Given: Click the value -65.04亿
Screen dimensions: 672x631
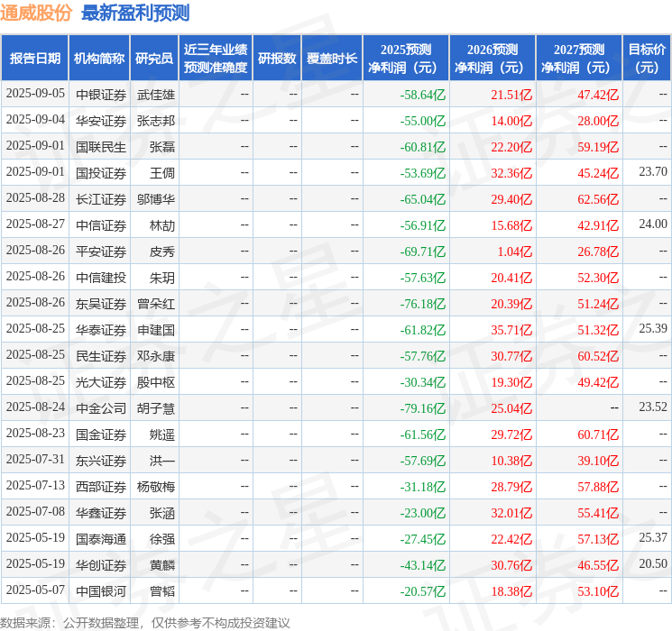Looking at the screenshot, I should pos(422,199).
